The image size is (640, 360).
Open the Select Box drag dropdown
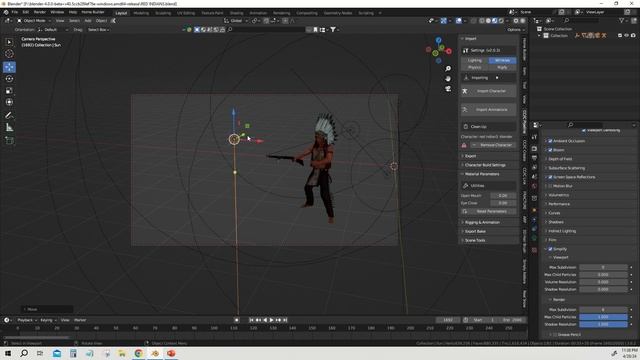pyautogui.click(x=98, y=30)
